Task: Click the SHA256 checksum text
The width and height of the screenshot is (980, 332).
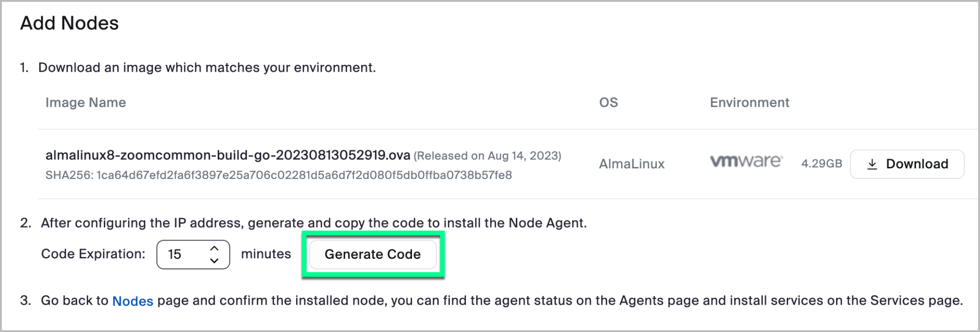Action: pyautogui.click(x=278, y=175)
